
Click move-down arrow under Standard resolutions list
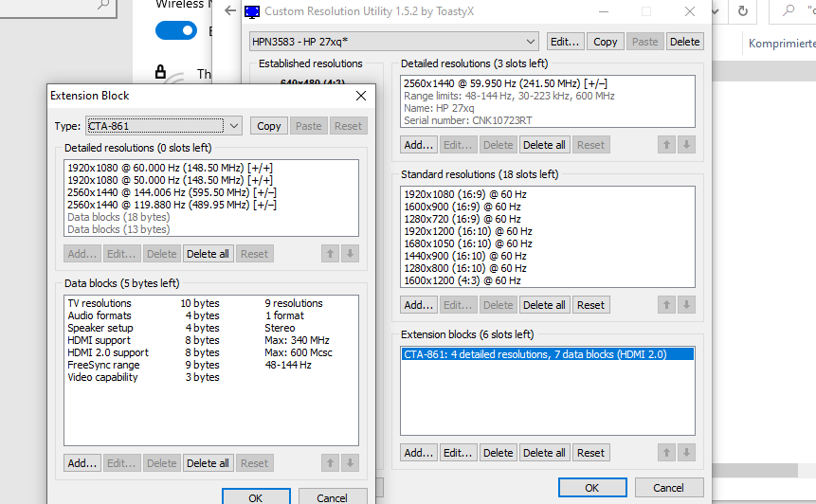[687, 305]
